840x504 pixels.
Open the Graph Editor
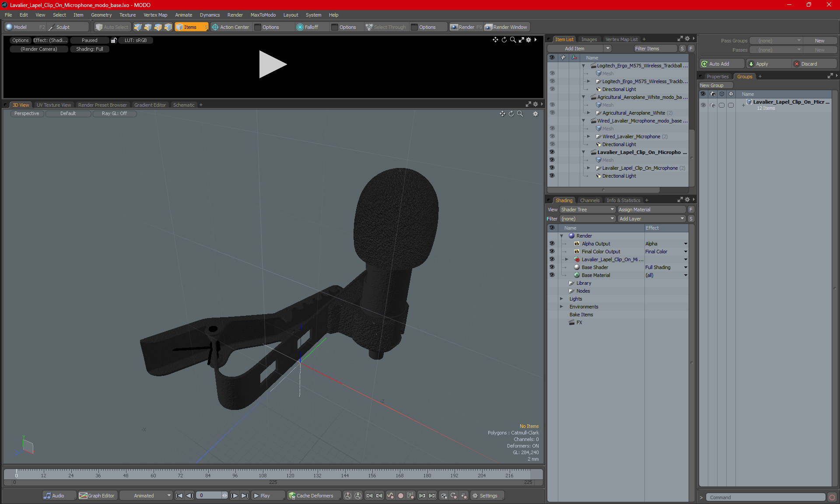(97, 496)
